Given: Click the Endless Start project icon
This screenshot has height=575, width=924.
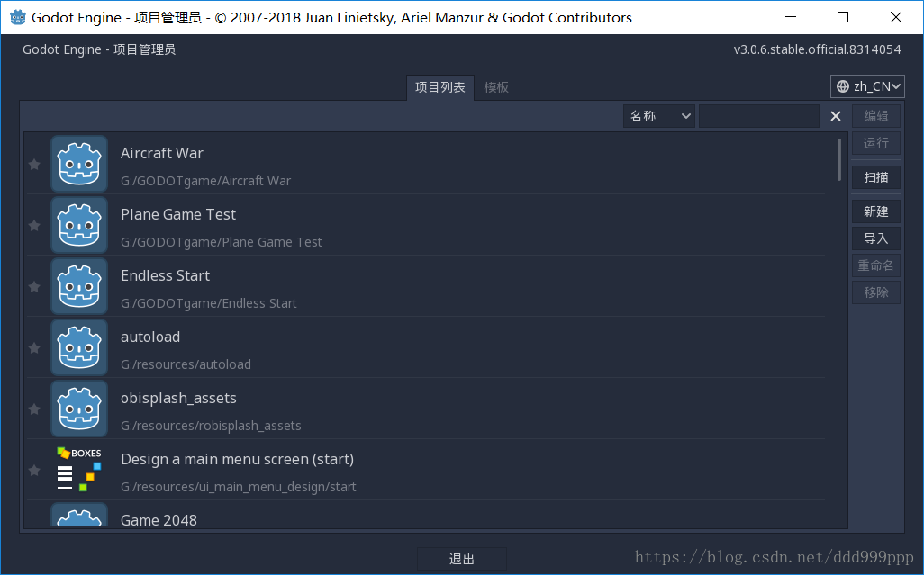Looking at the screenshot, I should pyautogui.click(x=79, y=286).
